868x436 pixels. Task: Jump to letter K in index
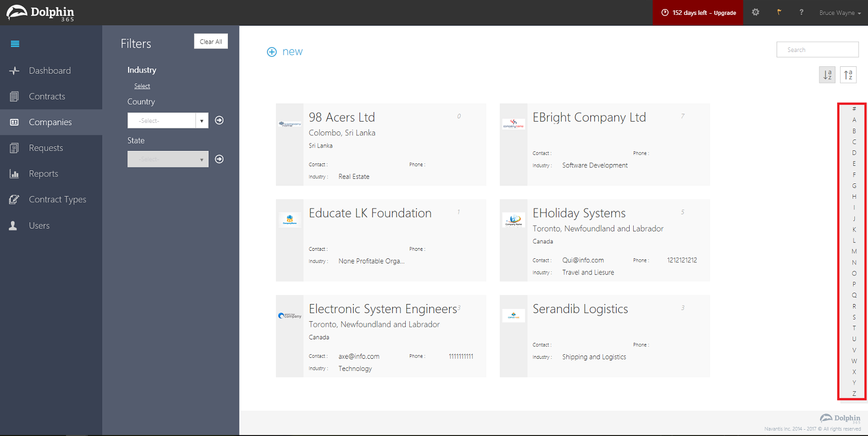854,230
